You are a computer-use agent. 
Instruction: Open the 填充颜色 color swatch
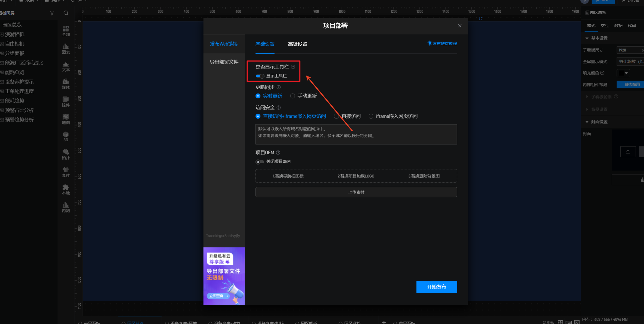[x=623, y=73]
